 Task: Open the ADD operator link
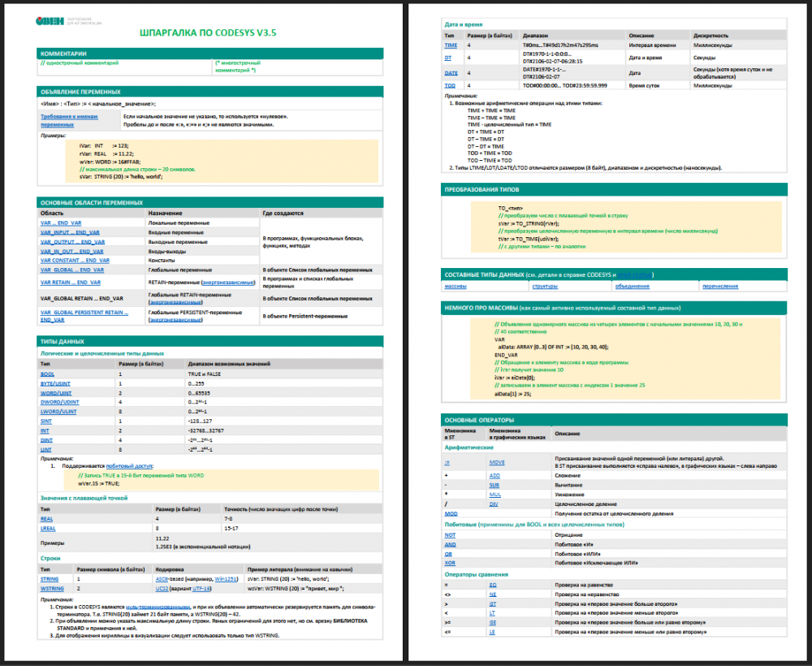pos(495,475)
